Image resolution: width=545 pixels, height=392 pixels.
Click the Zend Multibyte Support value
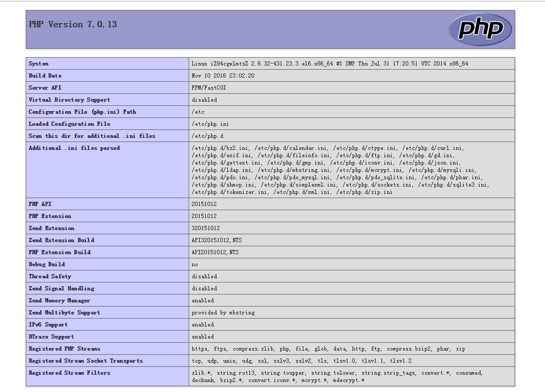tap(223, 313)
